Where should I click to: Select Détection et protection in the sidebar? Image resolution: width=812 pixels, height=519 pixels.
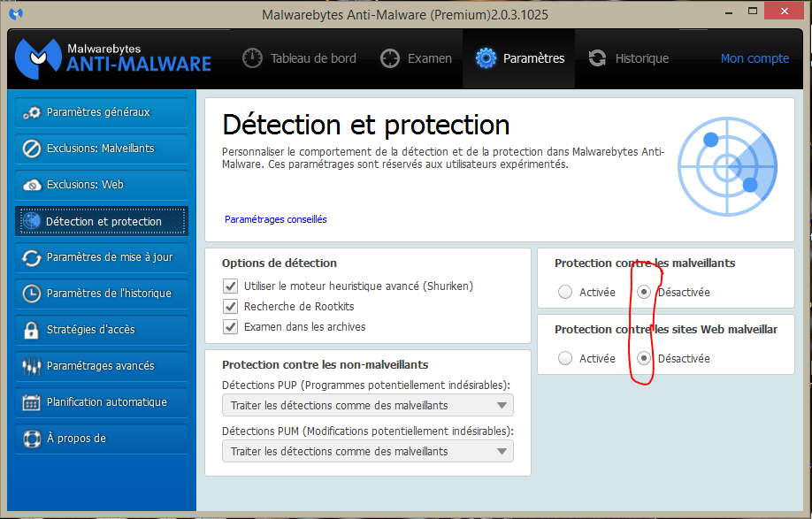(102, 221)
